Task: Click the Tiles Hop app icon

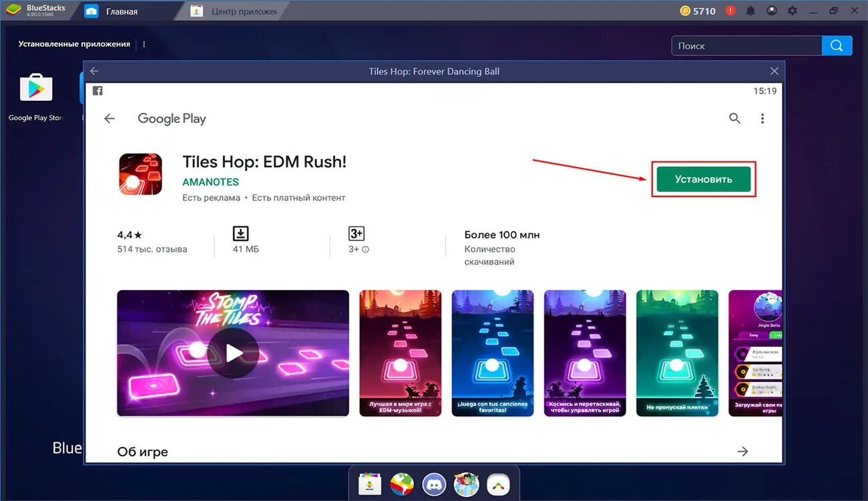Action: point(140,174)
